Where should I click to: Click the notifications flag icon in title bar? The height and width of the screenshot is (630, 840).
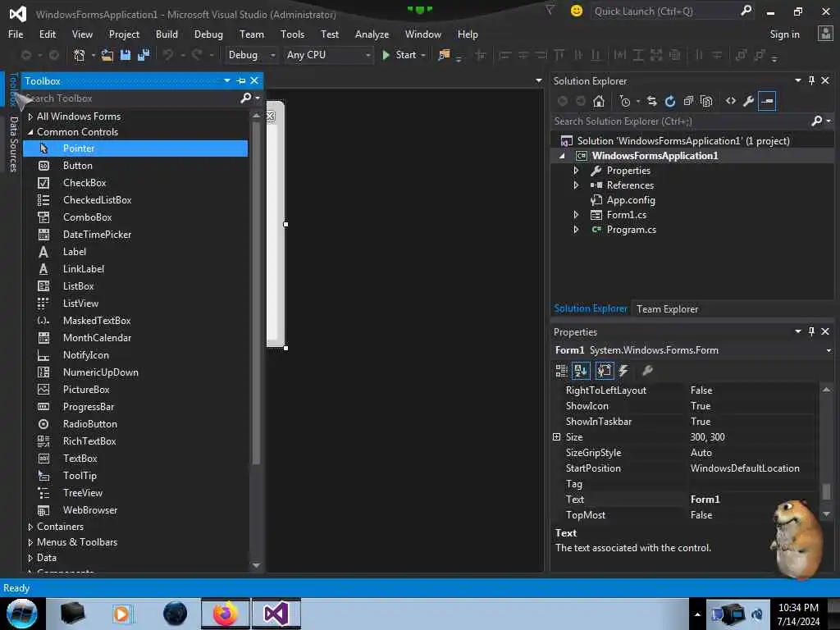coord(550,10)
